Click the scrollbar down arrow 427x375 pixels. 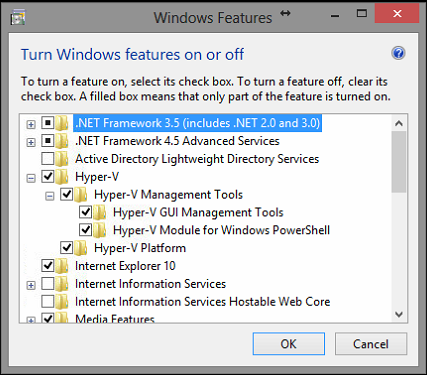pos(399,314)
